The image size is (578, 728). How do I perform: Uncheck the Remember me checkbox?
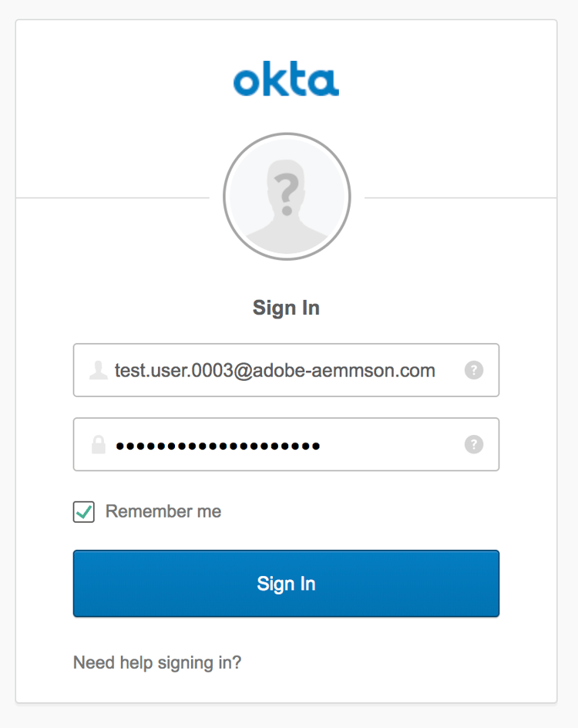84,512
